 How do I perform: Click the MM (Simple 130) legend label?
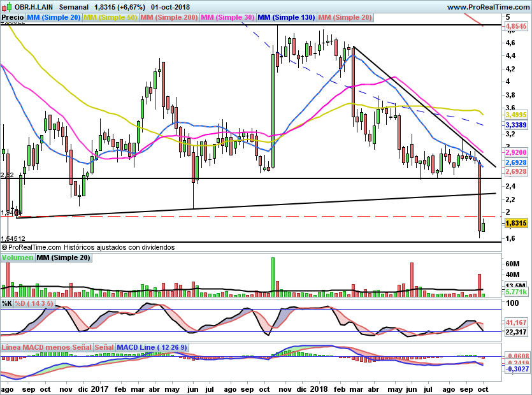286,17
